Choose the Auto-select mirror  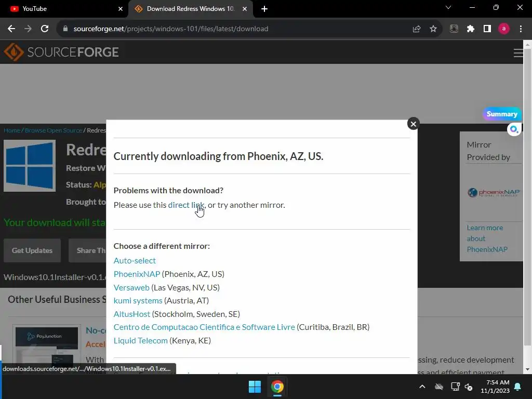coord(135,261)
